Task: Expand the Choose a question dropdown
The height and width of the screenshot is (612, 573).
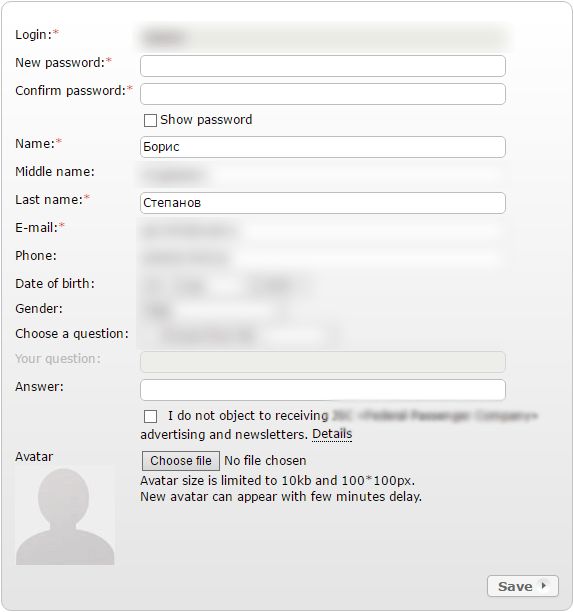Action: tap(239, 335)
